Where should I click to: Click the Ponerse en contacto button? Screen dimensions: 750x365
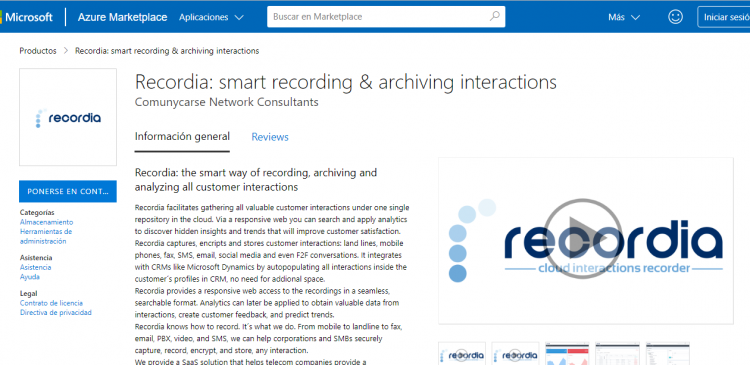click(68, 191)
